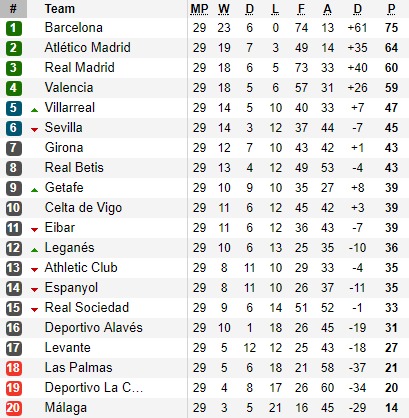The height and width of the screenshot is (418, 409).
Task: Click red down arrow beside Sevilla
Action: [34, 130]
